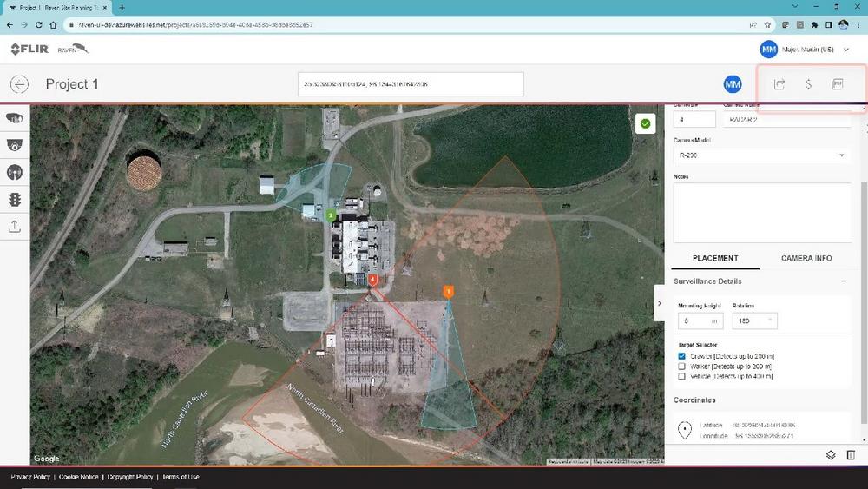Click the Notes text area
The image size is (868, 489).
(x=761, y=211)
